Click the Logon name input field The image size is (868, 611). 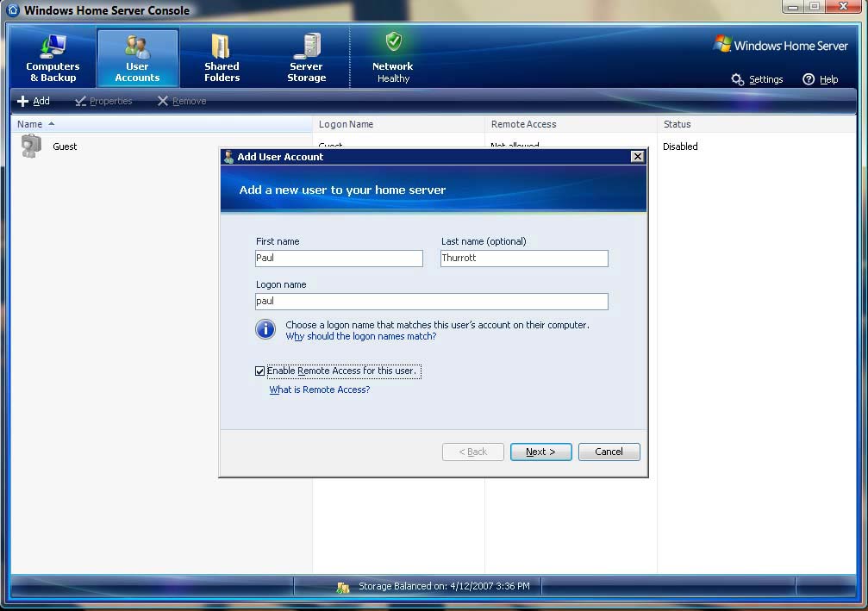click(x=431, y=302)
